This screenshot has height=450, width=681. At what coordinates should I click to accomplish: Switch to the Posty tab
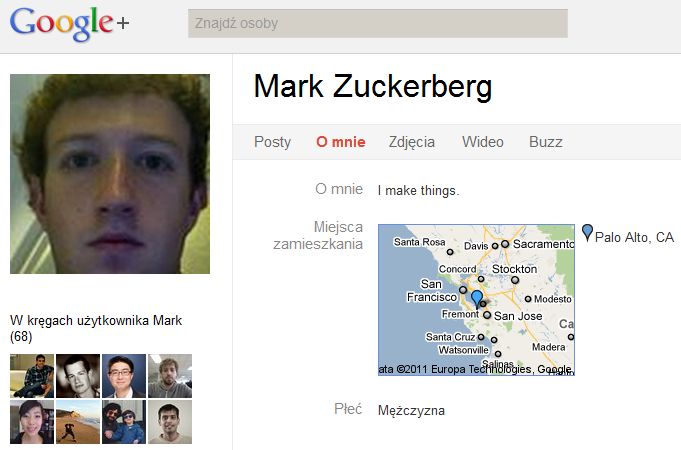tap(272, 142)
